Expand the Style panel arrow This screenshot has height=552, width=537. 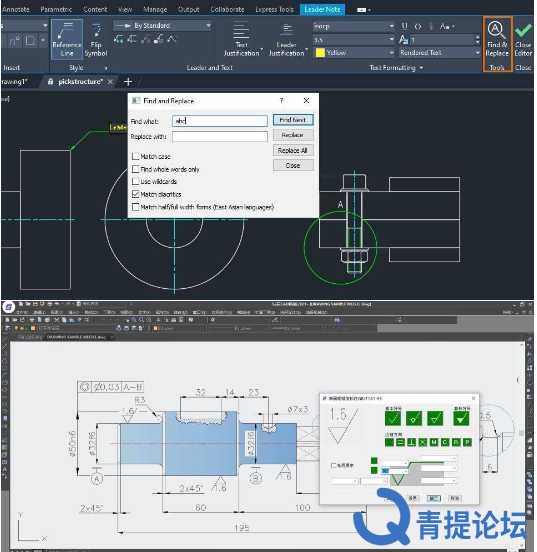(106, 68)
